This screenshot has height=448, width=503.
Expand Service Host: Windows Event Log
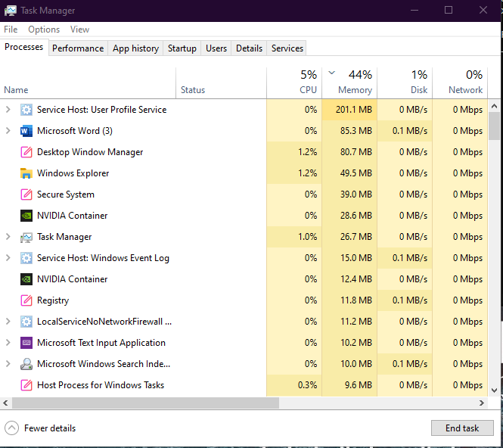[8, 258]
